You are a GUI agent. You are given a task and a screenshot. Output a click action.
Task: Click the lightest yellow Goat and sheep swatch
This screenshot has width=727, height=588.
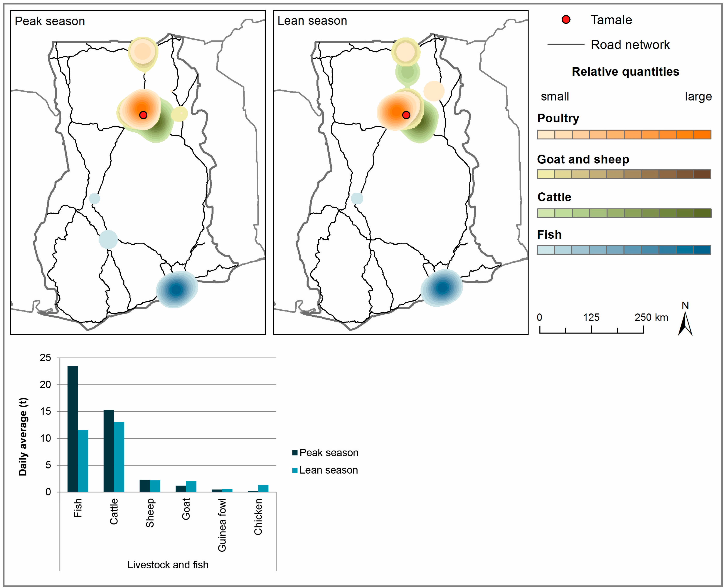pyautogui.click(x=546, y=174)
